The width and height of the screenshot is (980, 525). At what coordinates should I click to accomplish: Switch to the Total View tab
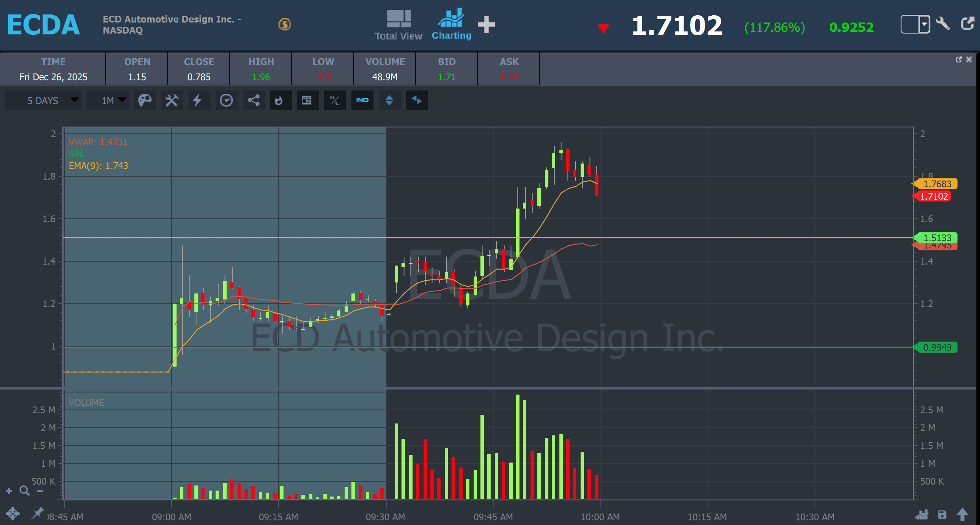coord(398,25)
